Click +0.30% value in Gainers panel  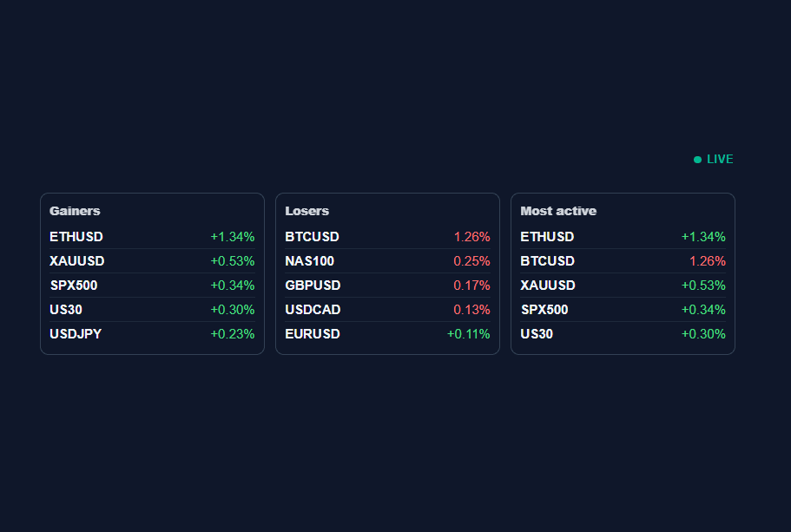pyautogui.click(x=233, y=309)
